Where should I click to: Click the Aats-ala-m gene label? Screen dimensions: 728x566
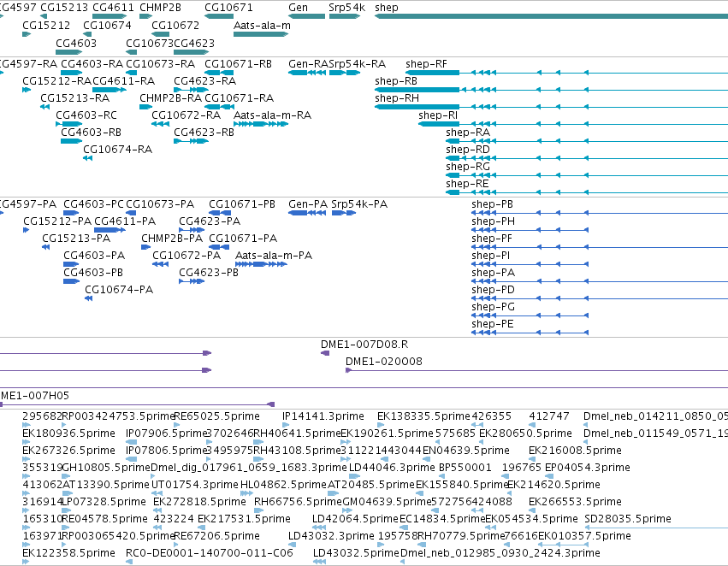262,25
